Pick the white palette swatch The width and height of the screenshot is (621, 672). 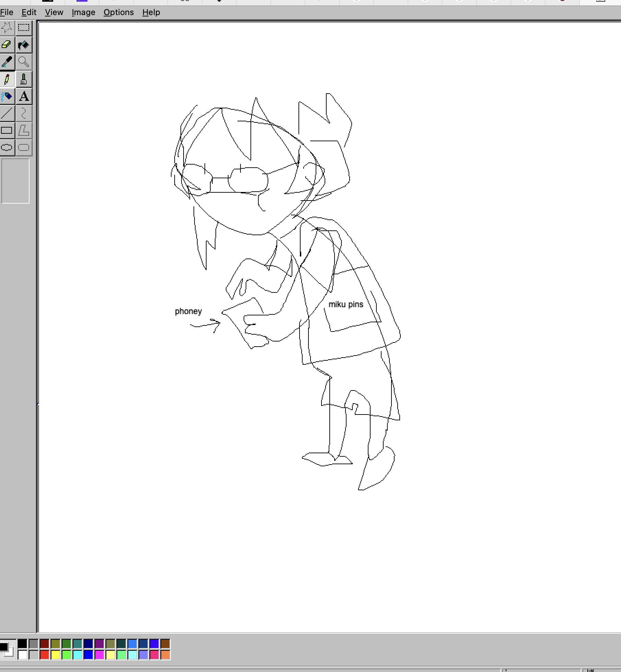click(x=23, y=655)
